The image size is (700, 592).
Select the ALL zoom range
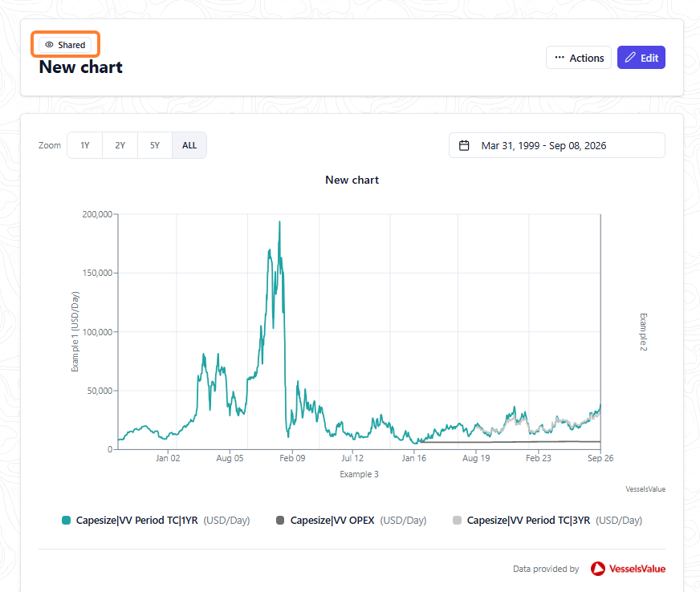pos(189,145)
